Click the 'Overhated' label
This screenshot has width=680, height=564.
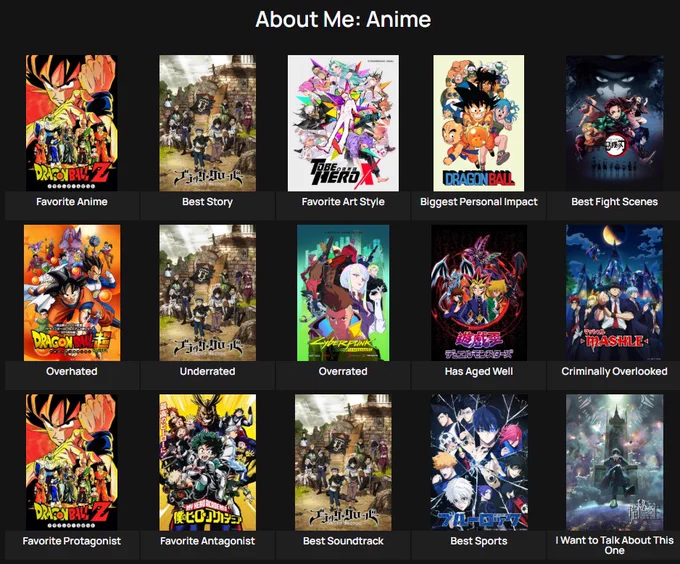point(72,372)
